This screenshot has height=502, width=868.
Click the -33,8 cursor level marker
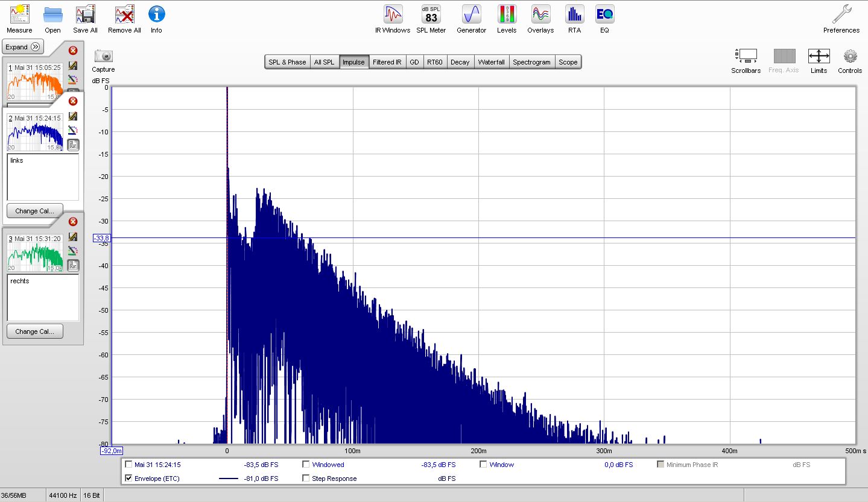[101, 238]
